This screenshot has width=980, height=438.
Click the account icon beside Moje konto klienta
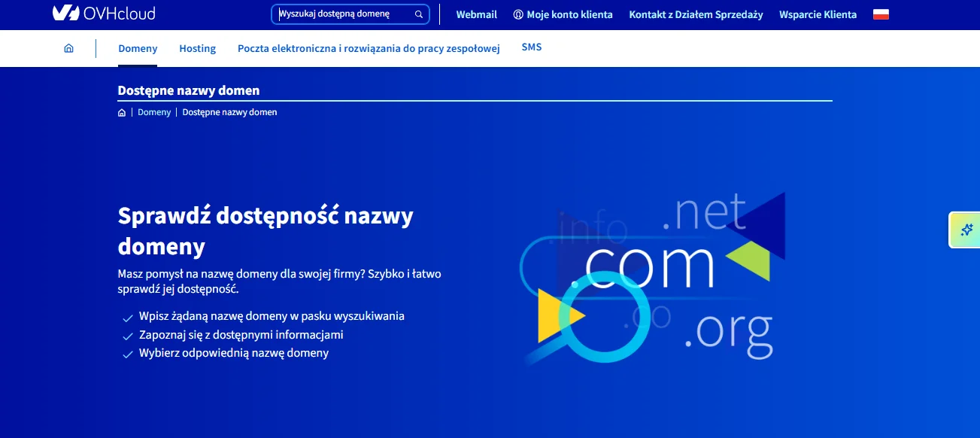point(517,14)
